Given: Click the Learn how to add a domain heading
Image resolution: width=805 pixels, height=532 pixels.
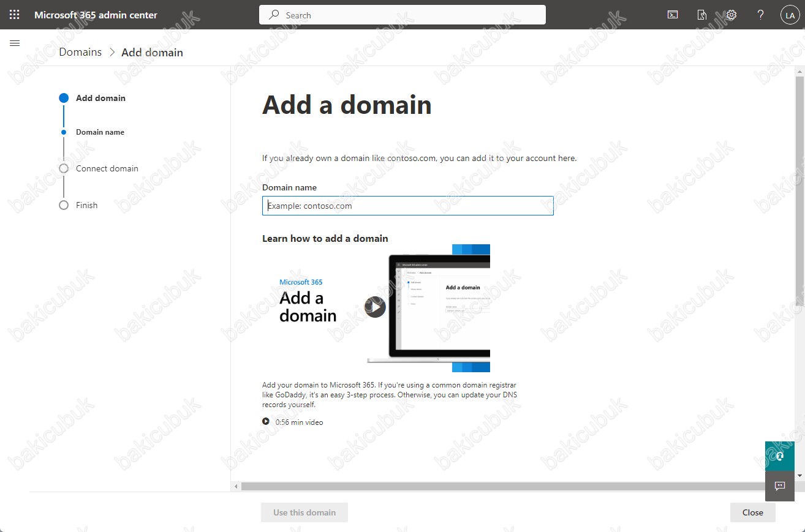Looking at the screenshot, I should click(325, 238).
